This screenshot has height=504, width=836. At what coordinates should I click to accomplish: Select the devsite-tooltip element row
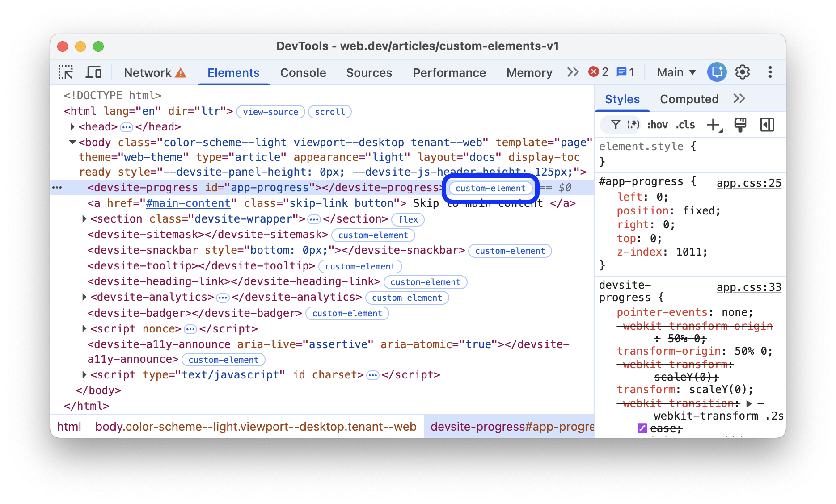coord(323,266)
